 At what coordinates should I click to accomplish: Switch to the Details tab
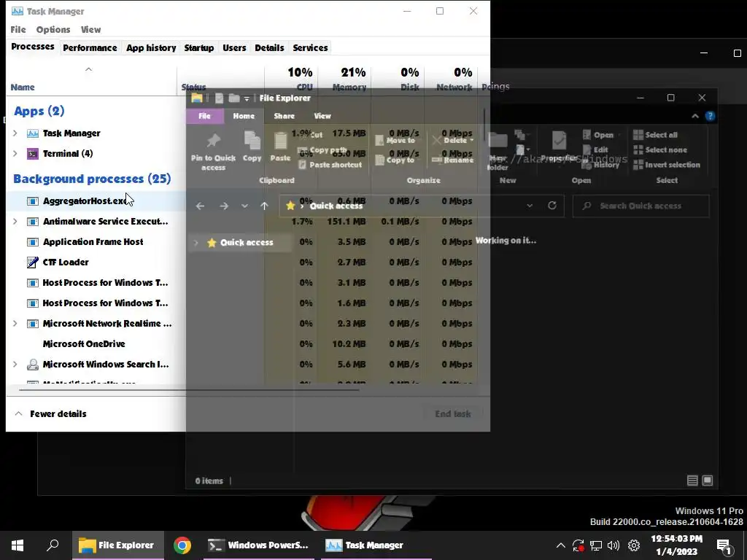[269, 47]
